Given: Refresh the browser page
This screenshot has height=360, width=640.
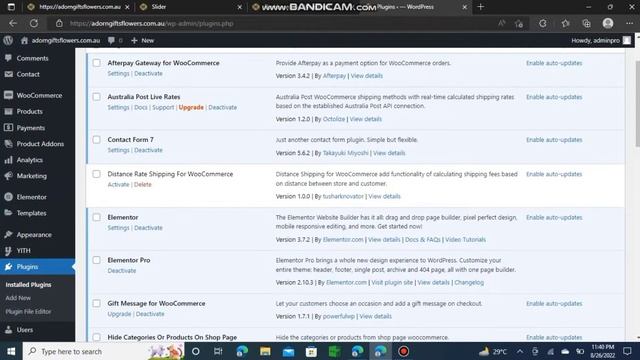Looking at the screenshot, I should pos(34,23).
